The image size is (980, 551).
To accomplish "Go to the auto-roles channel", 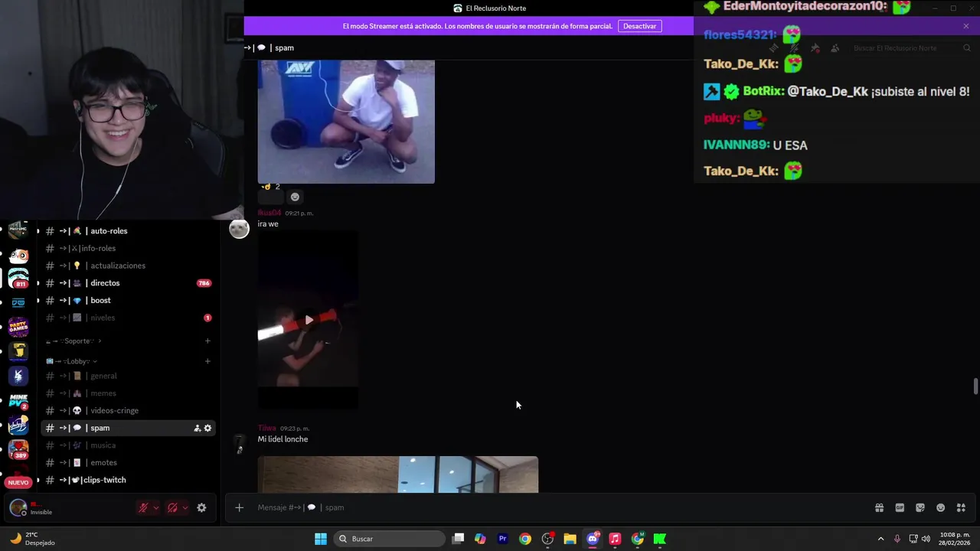I will 128,231.
